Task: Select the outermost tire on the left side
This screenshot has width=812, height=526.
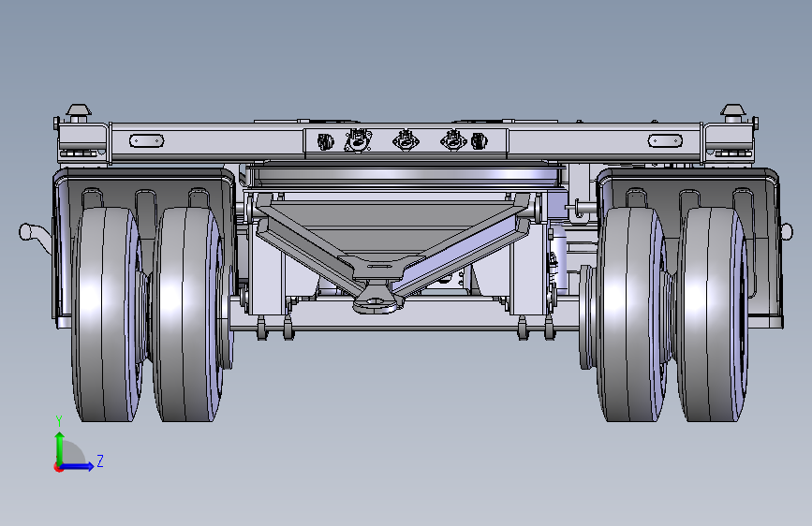Action: 105,314
